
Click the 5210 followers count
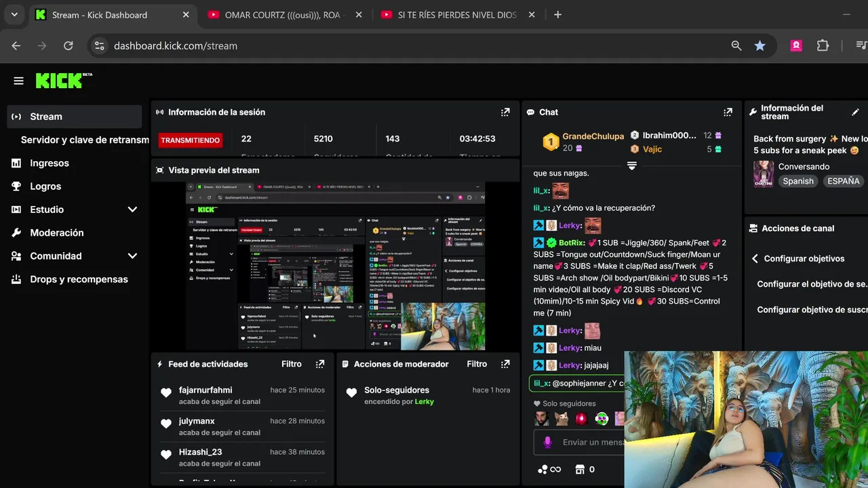click(323, 138)
